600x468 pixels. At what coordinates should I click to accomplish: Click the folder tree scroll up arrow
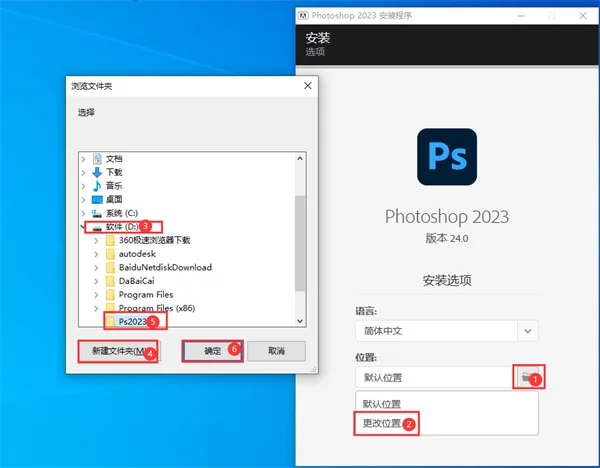[x=300, y=158]
